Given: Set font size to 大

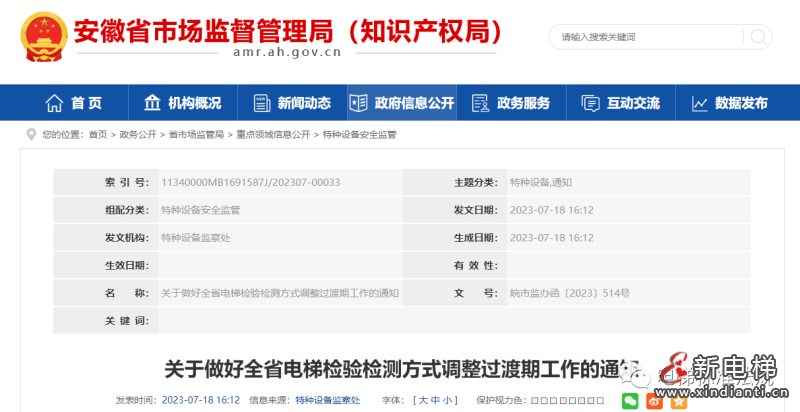Looking at the screenshot, I should point(423,400).
